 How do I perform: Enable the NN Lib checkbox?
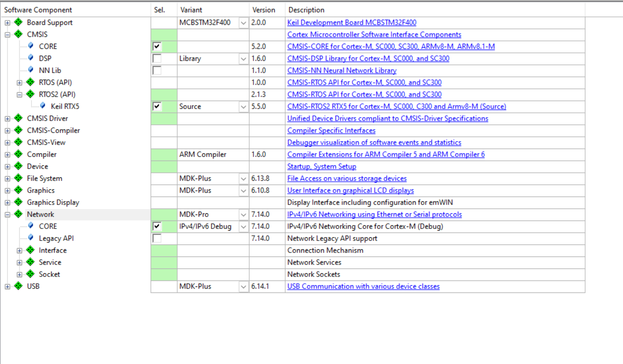coord(157,70)
